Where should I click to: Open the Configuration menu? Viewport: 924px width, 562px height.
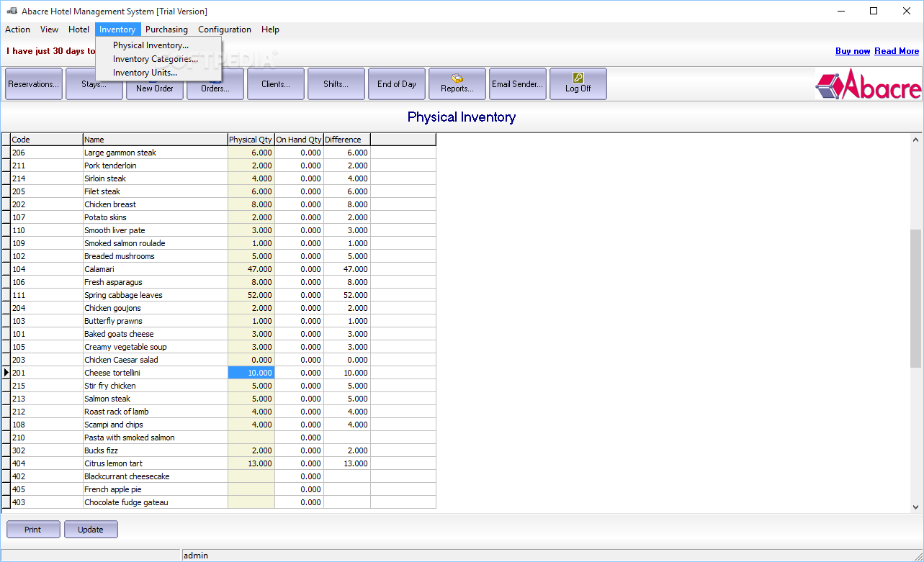pos(225,30)
